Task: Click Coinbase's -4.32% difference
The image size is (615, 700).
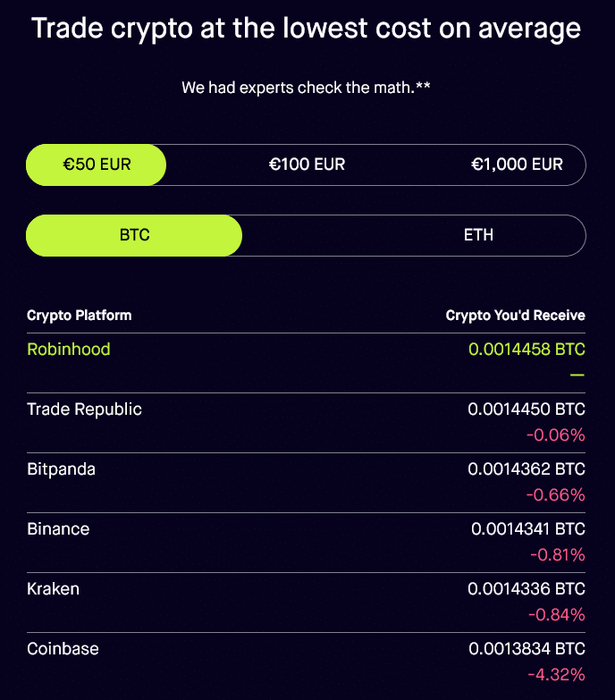Action: tap(556, 675)
